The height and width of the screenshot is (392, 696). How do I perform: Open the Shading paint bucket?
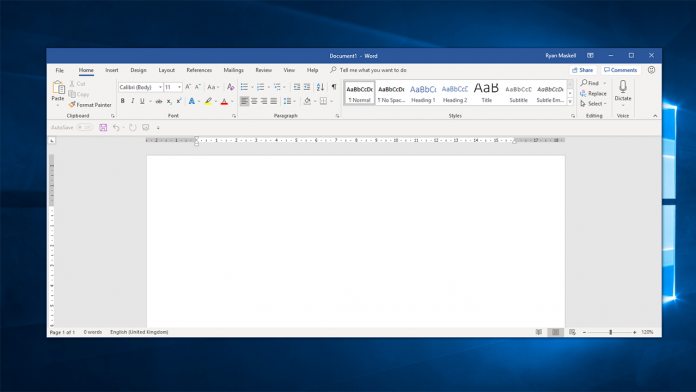(x=307, y=101)
